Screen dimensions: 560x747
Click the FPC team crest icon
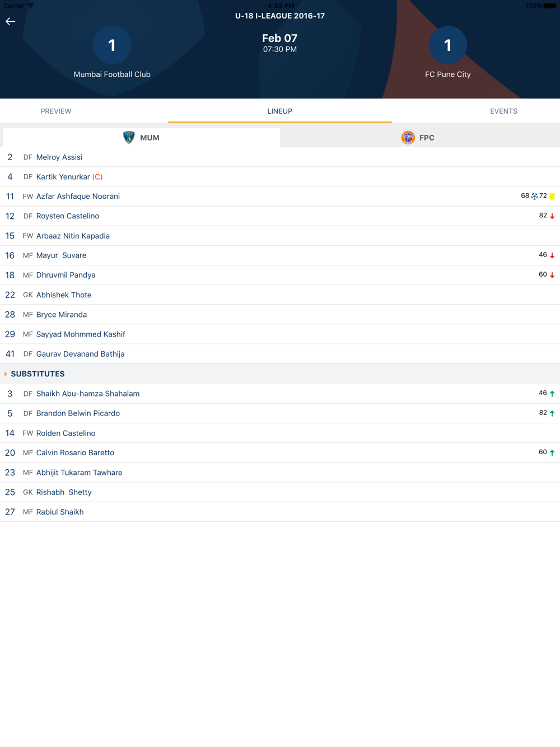pyautogui.click(x=408, y=137)
